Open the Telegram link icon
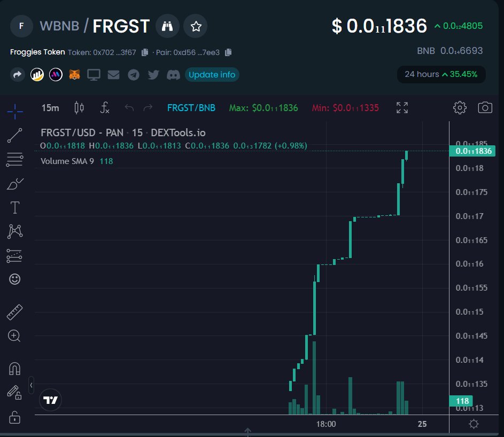Image resolution: width=504 pixels, height=437 pixels. coord(134,75)
